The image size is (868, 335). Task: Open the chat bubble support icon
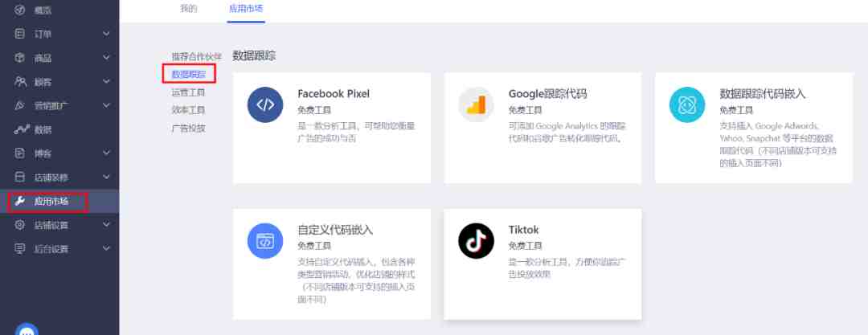(x=27, y=330)
